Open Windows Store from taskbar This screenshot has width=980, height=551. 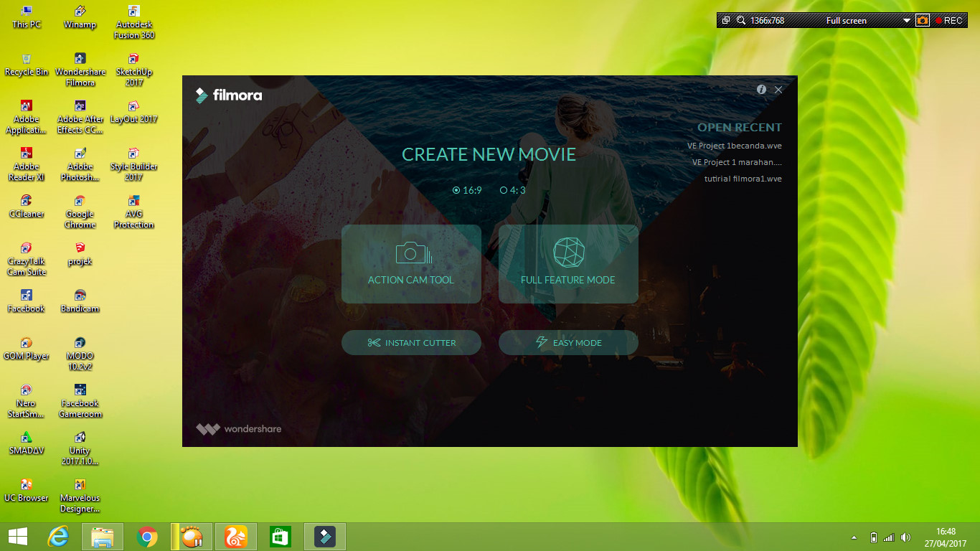pos(280,537)
